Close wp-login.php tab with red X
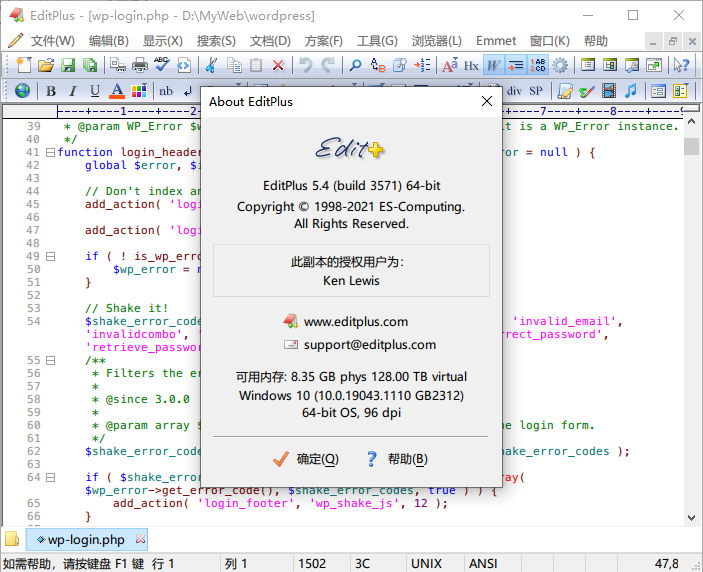This screenshot has height=572, width=703. (140, 538)
